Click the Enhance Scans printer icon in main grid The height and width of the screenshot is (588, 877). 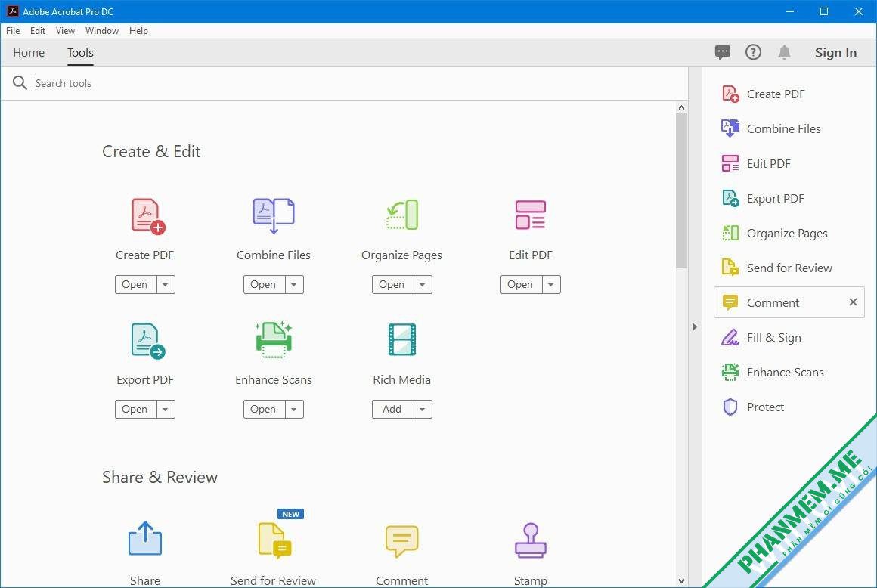click(274, 339)
